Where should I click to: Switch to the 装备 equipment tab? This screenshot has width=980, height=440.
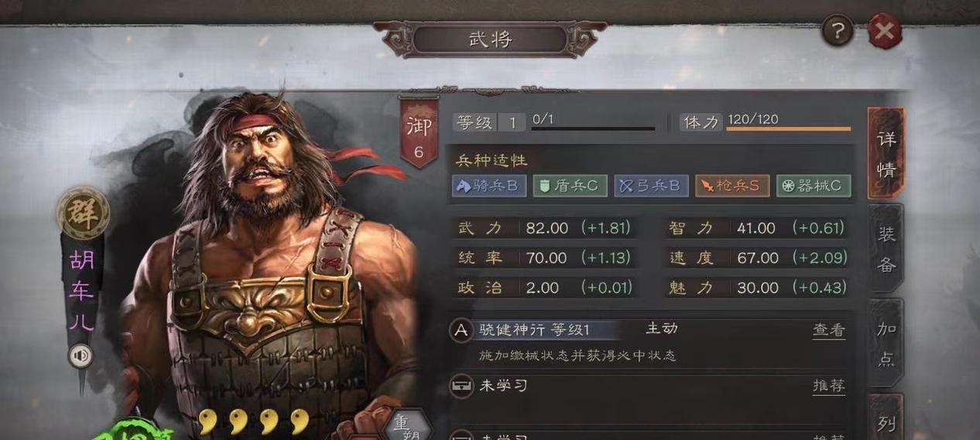click(886, 249)
